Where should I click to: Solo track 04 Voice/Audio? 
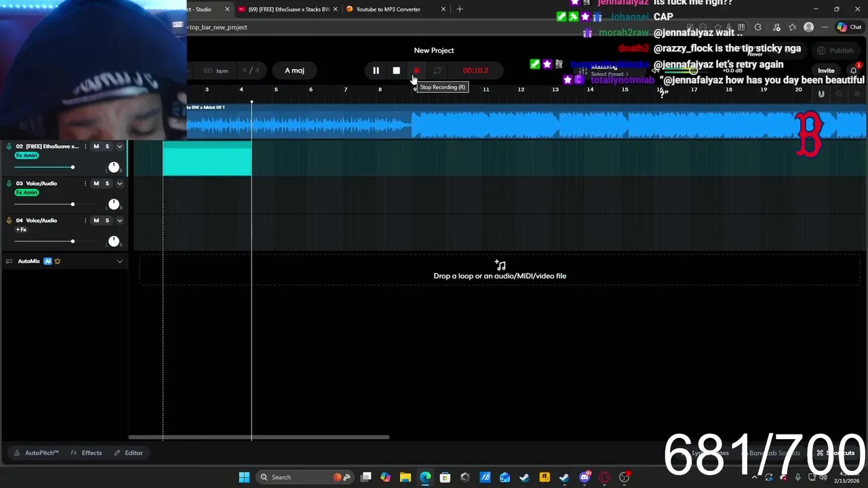[107, 220]
